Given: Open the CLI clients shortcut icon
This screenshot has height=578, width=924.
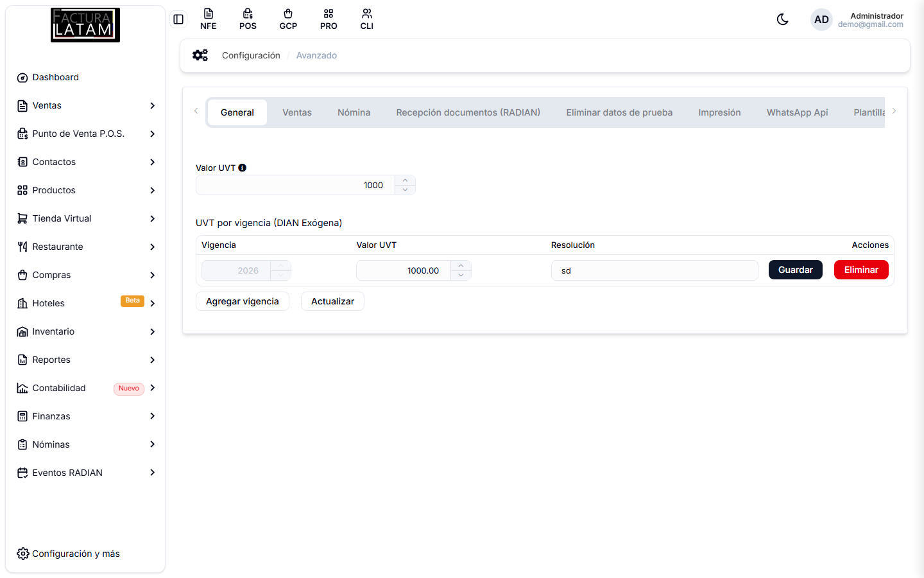Looking at the screenshot, I should (x=367, y=19).
